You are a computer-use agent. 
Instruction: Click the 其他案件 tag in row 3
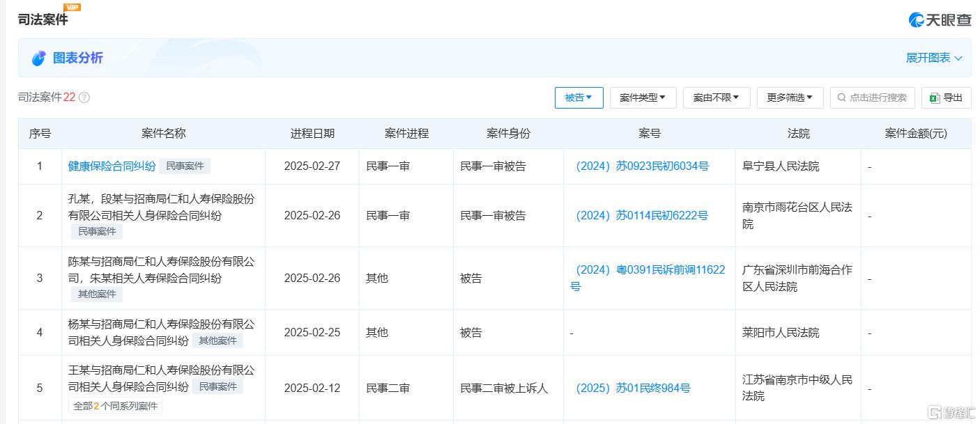[97, 294]
